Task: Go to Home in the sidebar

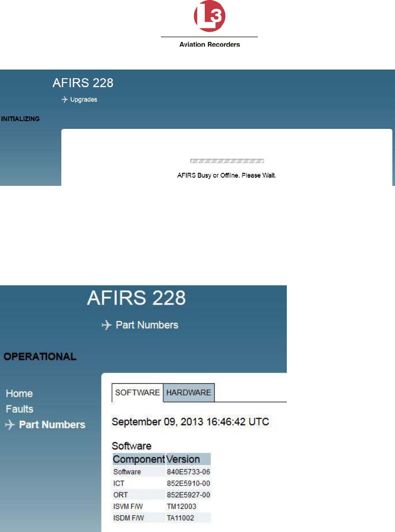Action: pos(19,393)
